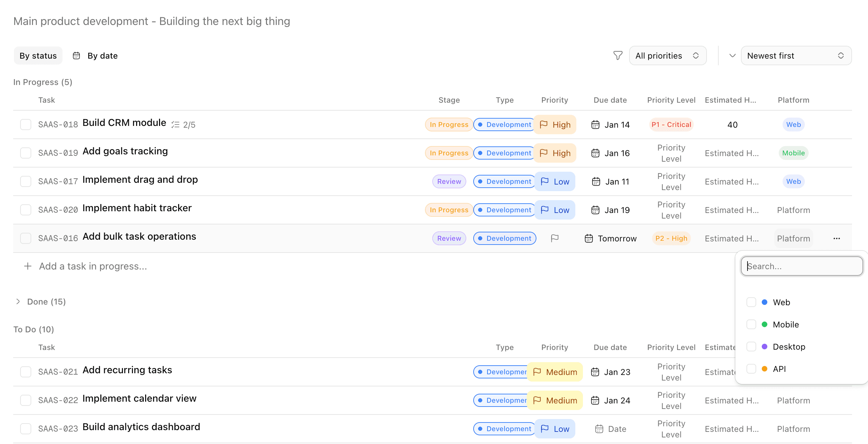Click the subtask checklist icon on Build CRM module
The image size is (868, 444).
point(176,124)
